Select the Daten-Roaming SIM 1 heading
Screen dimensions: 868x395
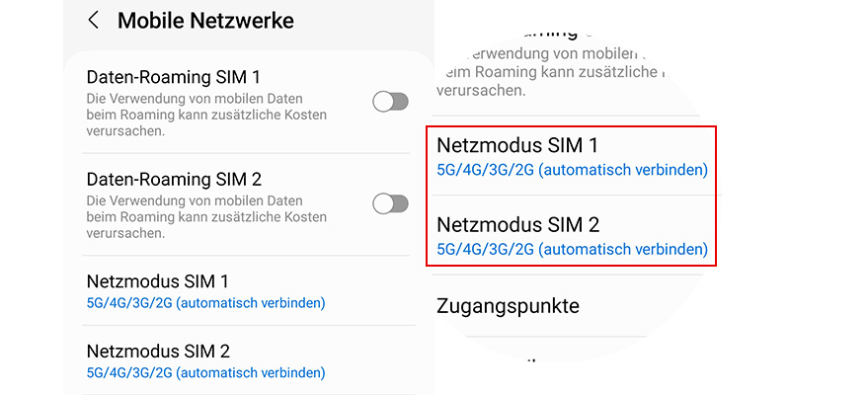[174, 77]
